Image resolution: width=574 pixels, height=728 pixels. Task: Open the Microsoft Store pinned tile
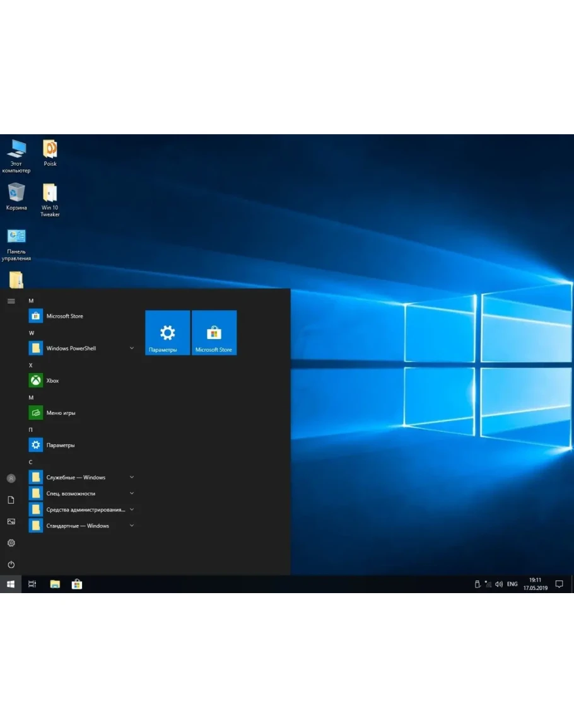[x=214, y=333]
